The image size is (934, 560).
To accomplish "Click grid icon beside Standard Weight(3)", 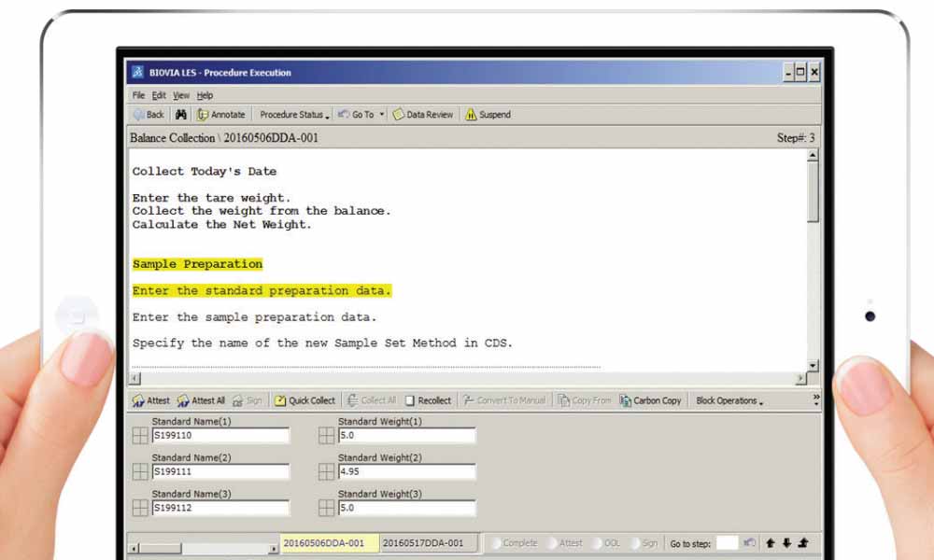I will [326, 509].
